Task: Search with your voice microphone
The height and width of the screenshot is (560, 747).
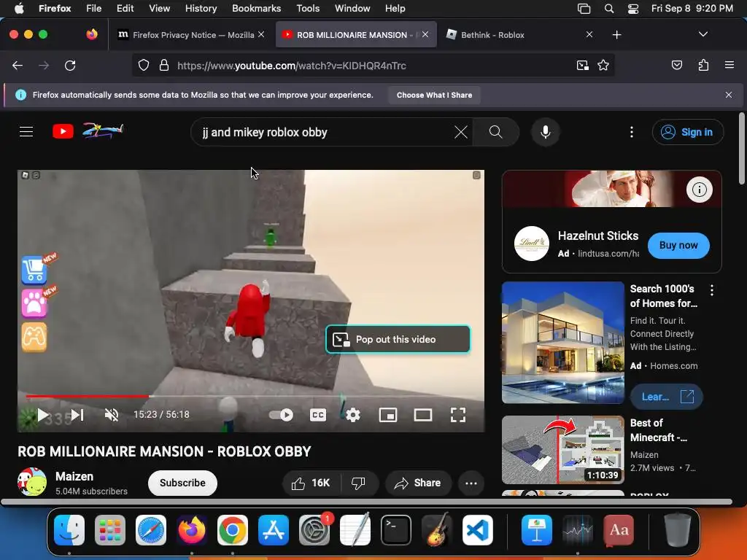Action: coord(546,132)
